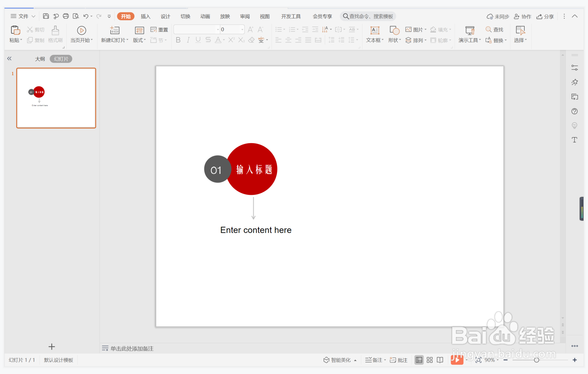588x374 pixels.
Task: Click the undo arrow icon
Action: tap(86, 16)
